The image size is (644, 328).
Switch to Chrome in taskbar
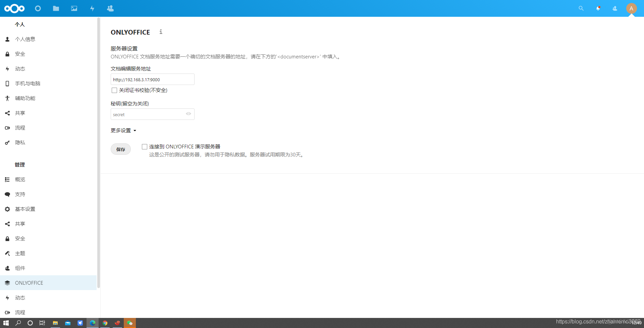point(105,323)
